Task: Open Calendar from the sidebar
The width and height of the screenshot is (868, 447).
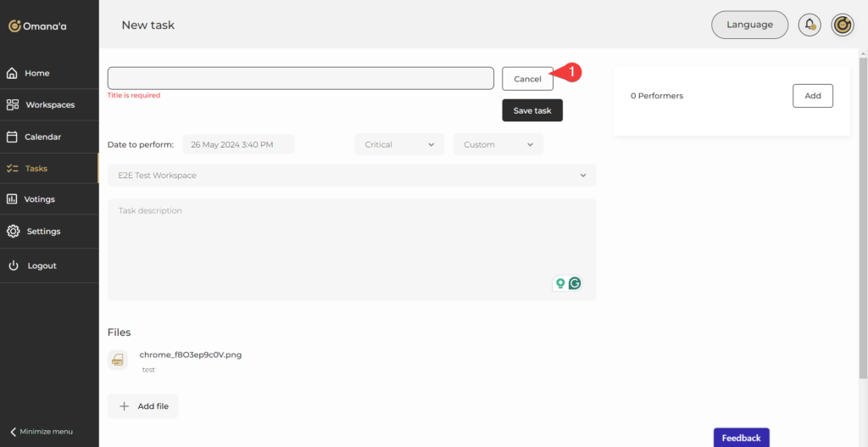Action: click(42, 137)
